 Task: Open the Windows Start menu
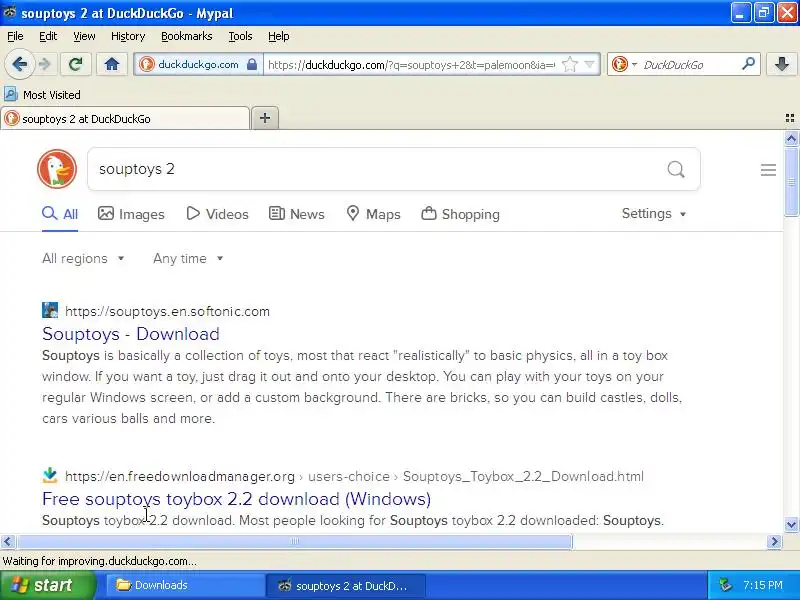tap(47, 585)
